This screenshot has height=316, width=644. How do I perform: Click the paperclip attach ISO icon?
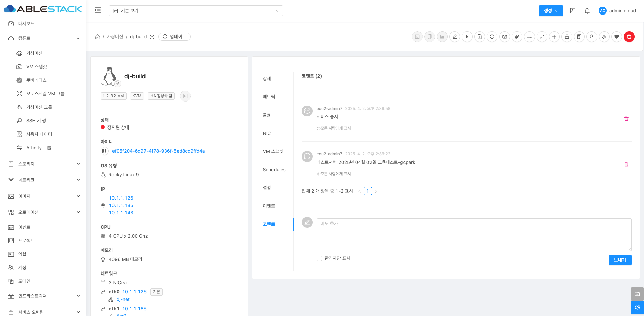point(517,37)
